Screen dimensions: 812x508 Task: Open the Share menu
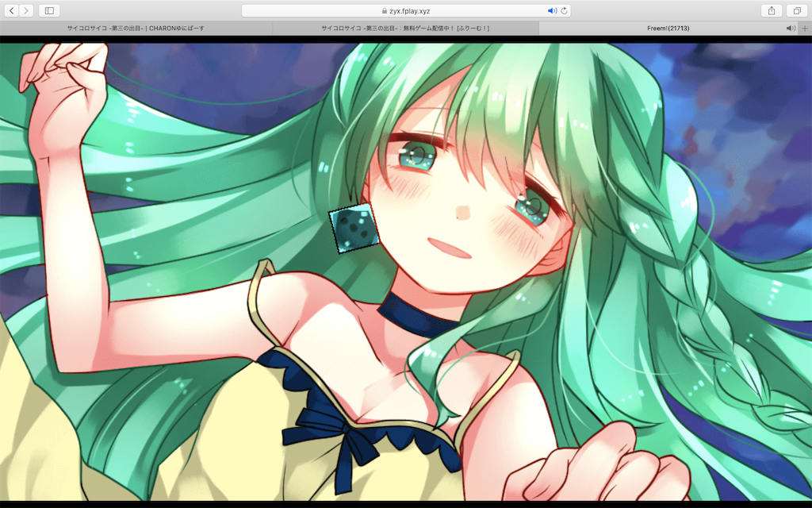(x=771, y=10)
